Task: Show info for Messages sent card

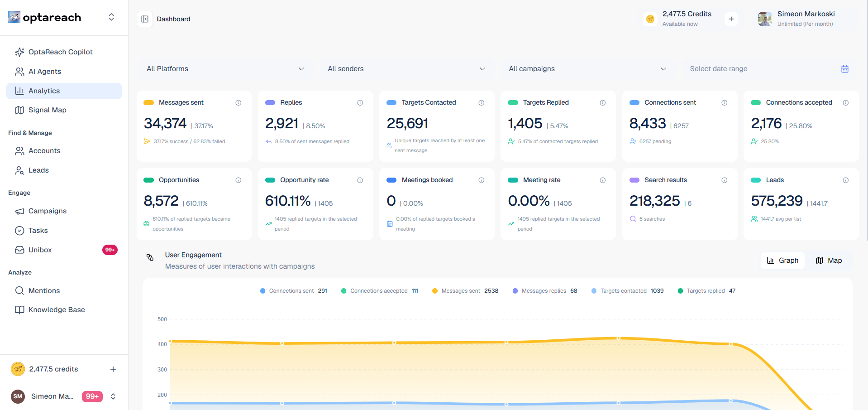Action: point(238,103)
